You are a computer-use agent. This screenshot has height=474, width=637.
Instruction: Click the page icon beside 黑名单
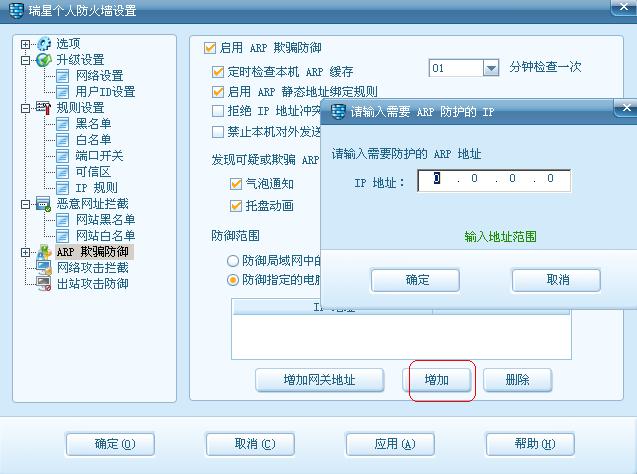click(62, 124)
